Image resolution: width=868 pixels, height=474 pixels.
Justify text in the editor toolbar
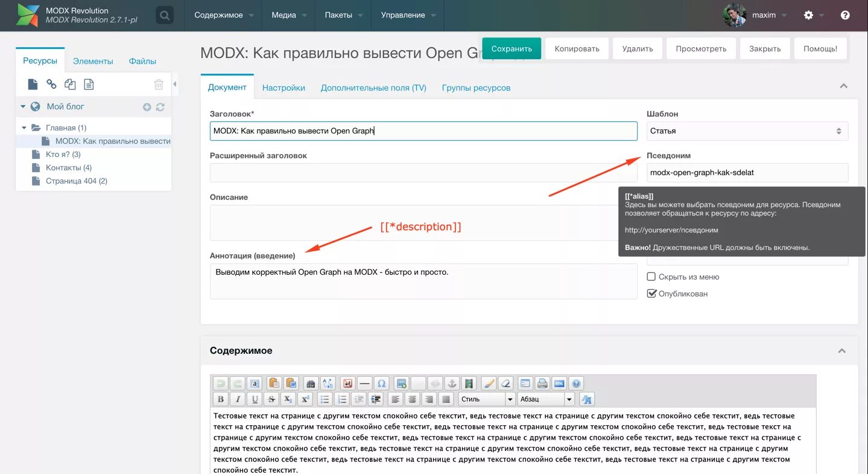[446, 399]
